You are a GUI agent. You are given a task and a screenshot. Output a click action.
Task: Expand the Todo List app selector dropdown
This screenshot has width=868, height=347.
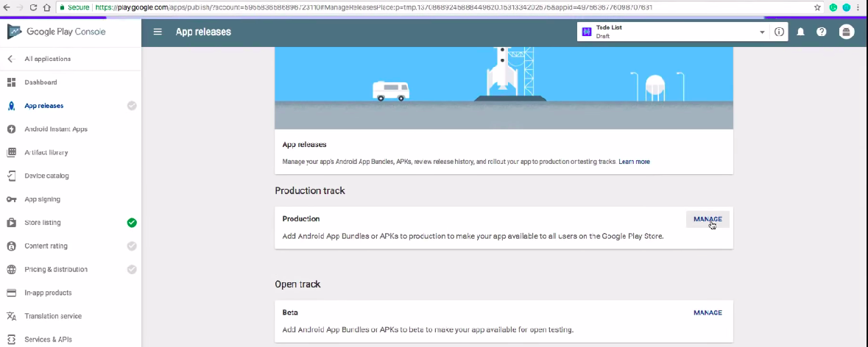761,32
